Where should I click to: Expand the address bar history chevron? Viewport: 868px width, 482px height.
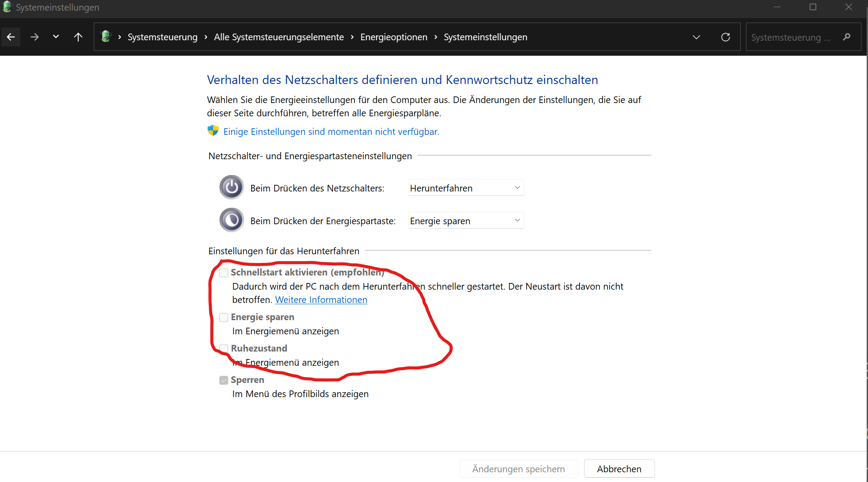(696, 37)
